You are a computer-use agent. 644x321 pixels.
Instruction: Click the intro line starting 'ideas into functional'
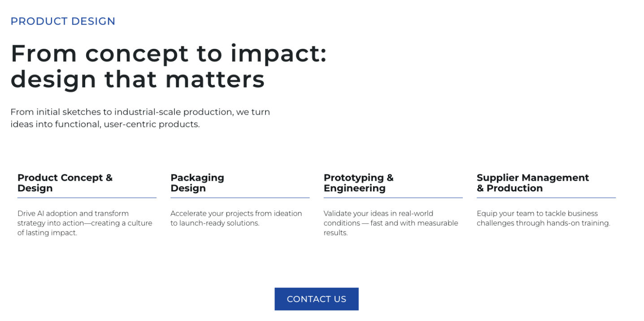(105, 124)
